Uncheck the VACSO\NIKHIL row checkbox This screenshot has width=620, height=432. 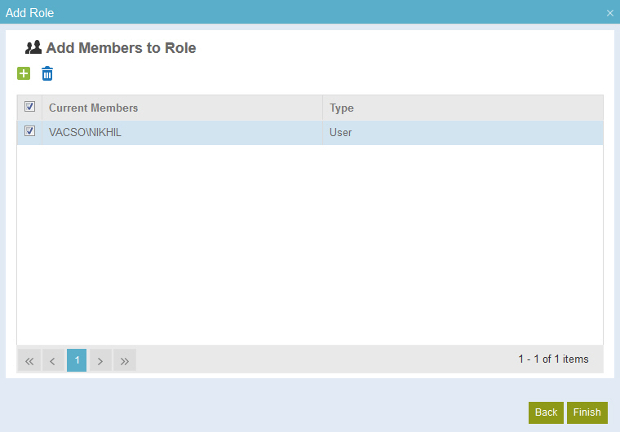[x=30, y=131]
